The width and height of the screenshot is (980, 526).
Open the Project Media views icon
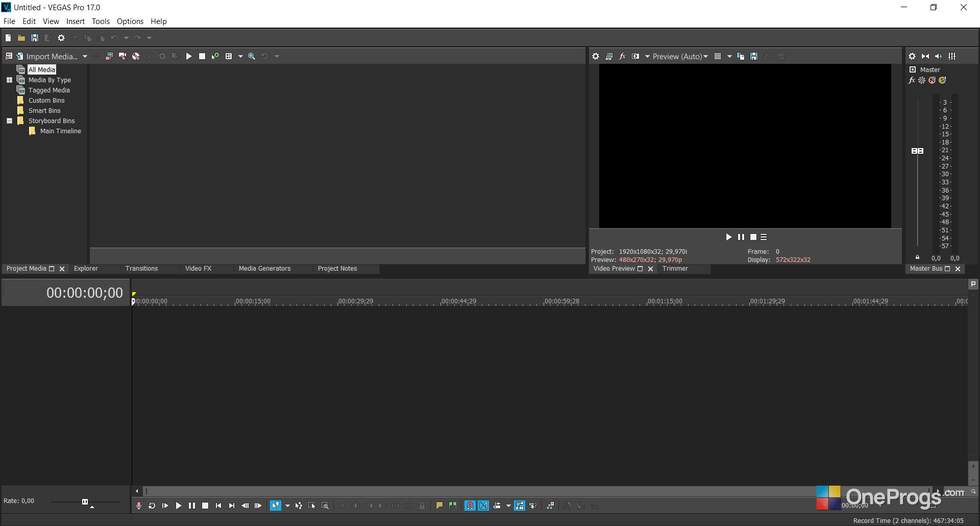tap(229, 56)
